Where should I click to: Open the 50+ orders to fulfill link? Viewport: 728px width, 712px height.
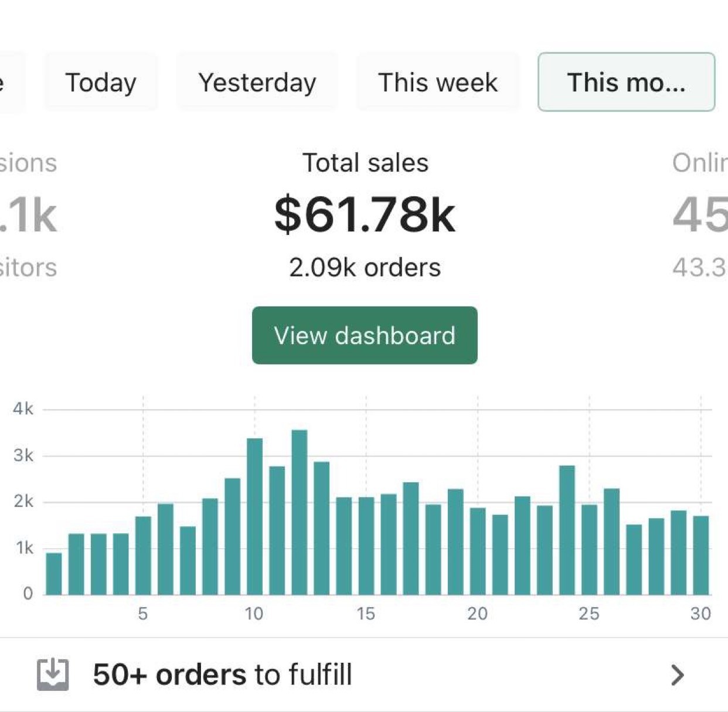click(223, 674)
